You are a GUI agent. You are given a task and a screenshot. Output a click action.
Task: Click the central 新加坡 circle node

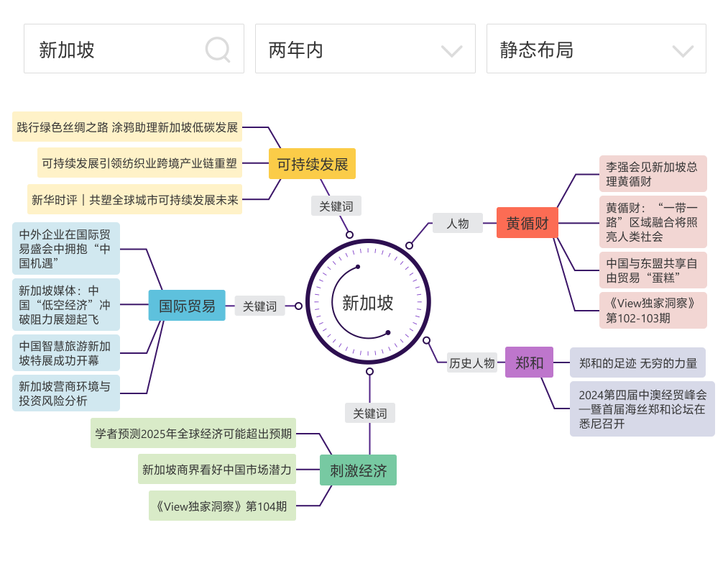368,302
